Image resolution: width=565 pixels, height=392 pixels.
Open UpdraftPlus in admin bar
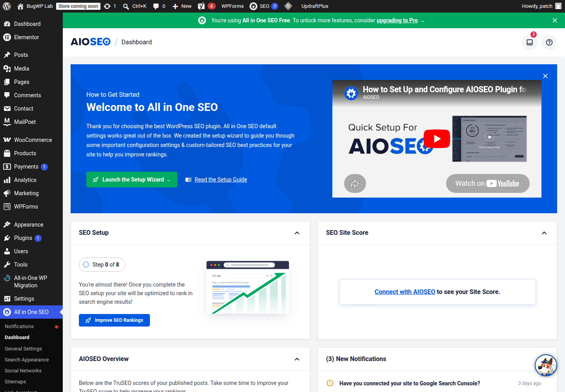click(315, 6)
